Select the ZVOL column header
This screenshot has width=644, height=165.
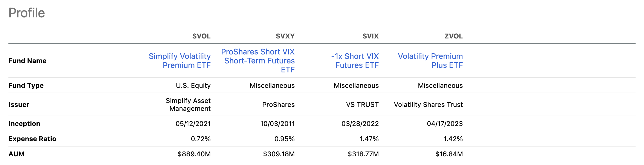pyautogui.click(x=453, y=36)
